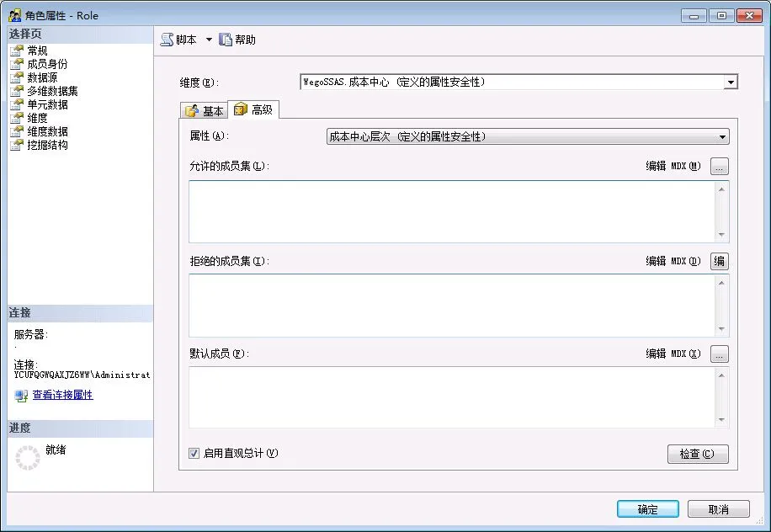Open the 查看连接属性 link
The width and height of the screenshot is (771, 532).
(x=63, y=395)
